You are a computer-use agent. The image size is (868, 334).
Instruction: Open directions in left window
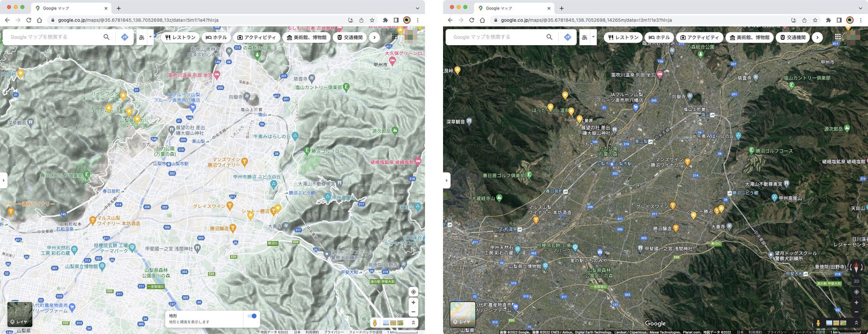[x=125, y=37]
